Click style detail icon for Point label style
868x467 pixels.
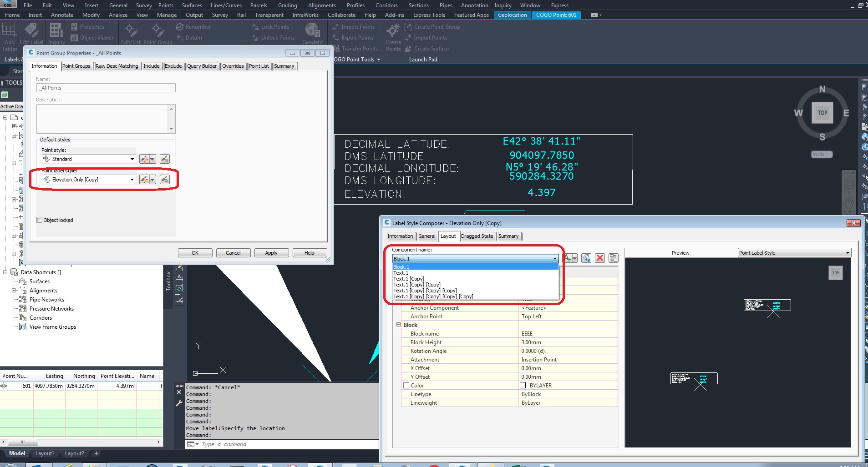click(165, 180)
